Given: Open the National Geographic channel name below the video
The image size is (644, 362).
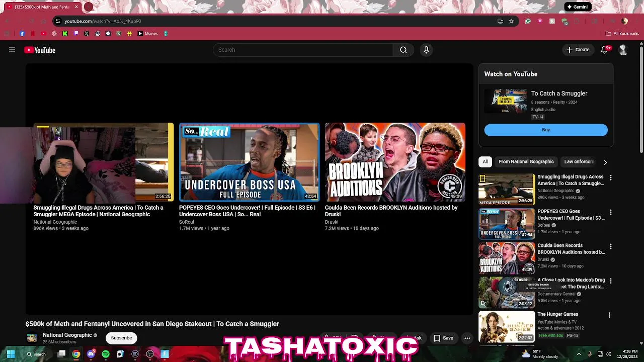Looking at the screenshot, I should 67,335.
